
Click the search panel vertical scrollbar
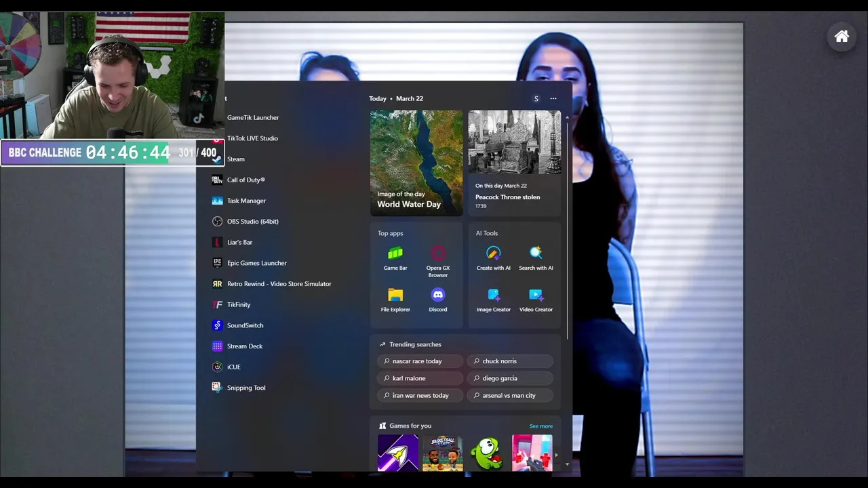[567, 230]
